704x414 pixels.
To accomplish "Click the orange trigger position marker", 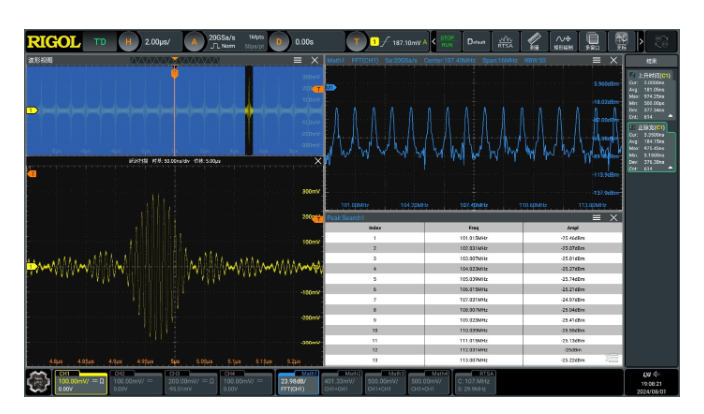I will pyautogui.click(x=175, y=73).
